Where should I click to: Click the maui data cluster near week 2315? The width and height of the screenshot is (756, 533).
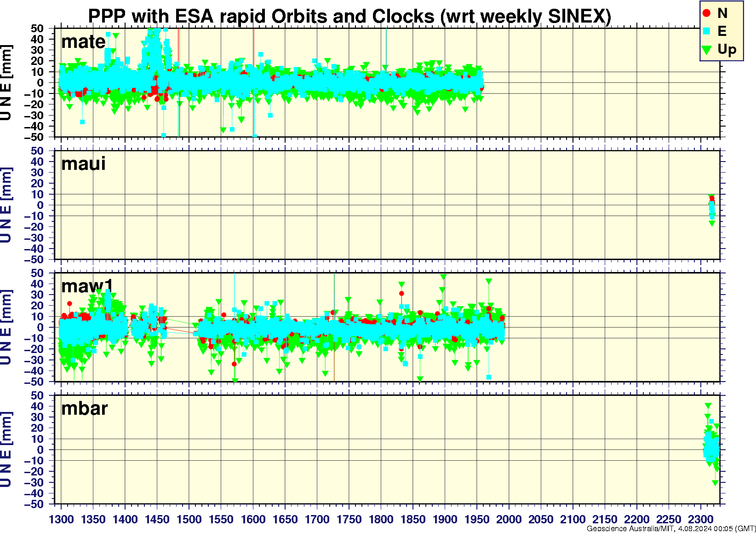click(711, 209)
